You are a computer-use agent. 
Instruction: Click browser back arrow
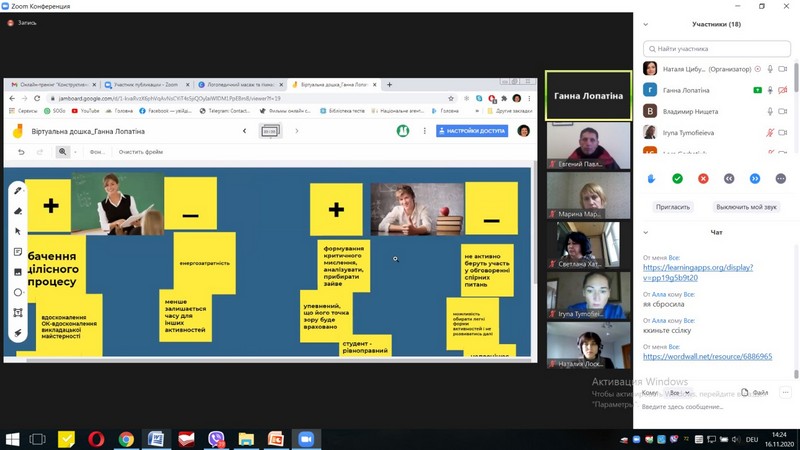12,98
